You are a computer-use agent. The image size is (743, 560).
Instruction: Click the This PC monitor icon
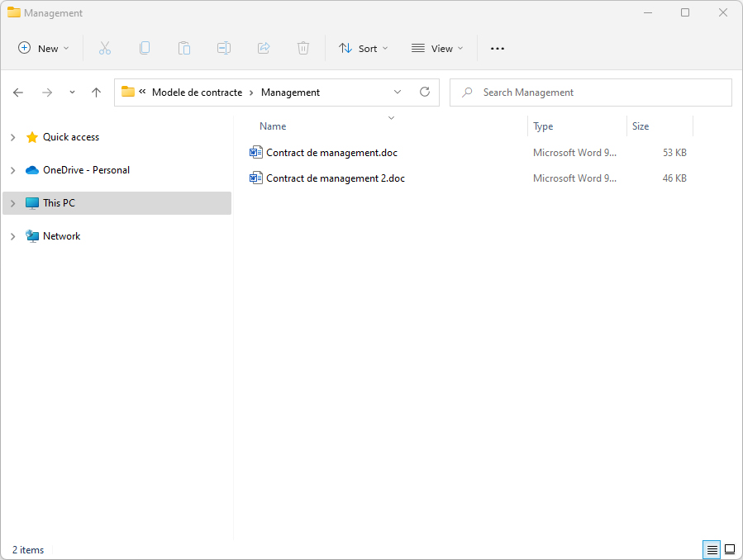coord(32,203)
